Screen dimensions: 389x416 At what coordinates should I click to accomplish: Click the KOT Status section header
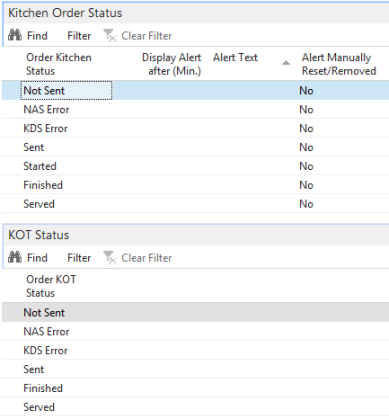pos(39,235)
